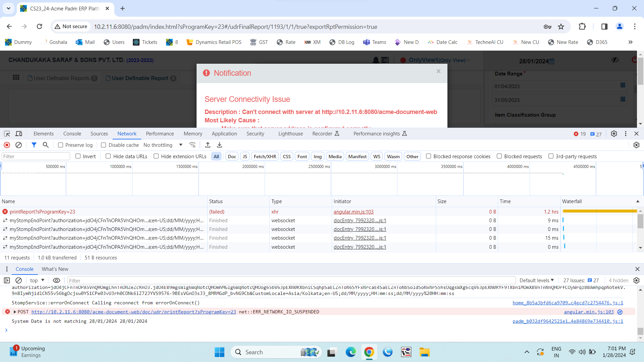Switch to What's New drawer tab
644x362 pixels.
tap(55, 269)
